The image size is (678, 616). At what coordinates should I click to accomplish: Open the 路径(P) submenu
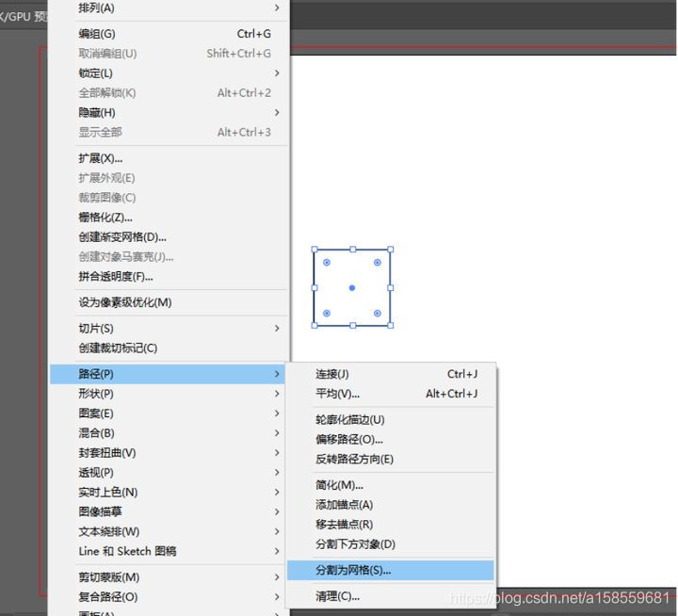pyautogui.click(x=168, y=374)
